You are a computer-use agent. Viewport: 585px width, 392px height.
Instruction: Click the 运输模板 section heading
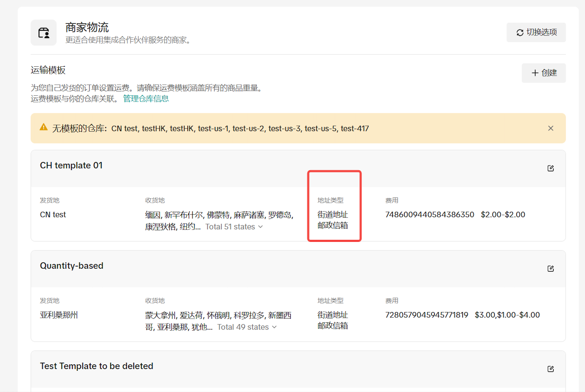pyautogui.click(x=48, y=70)
